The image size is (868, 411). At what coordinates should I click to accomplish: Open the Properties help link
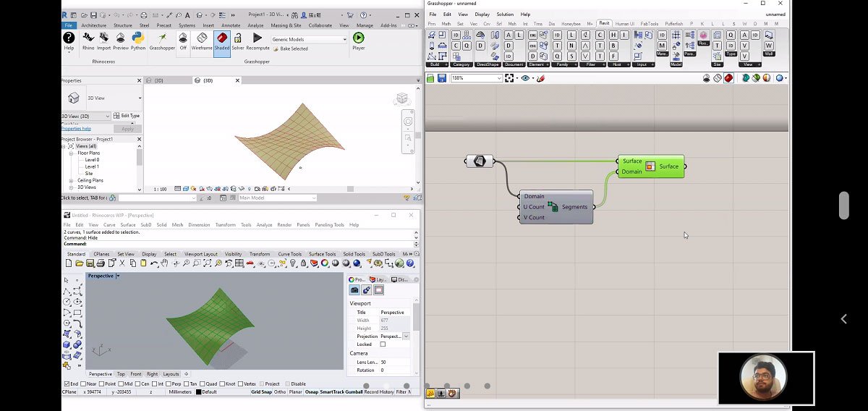76,128
